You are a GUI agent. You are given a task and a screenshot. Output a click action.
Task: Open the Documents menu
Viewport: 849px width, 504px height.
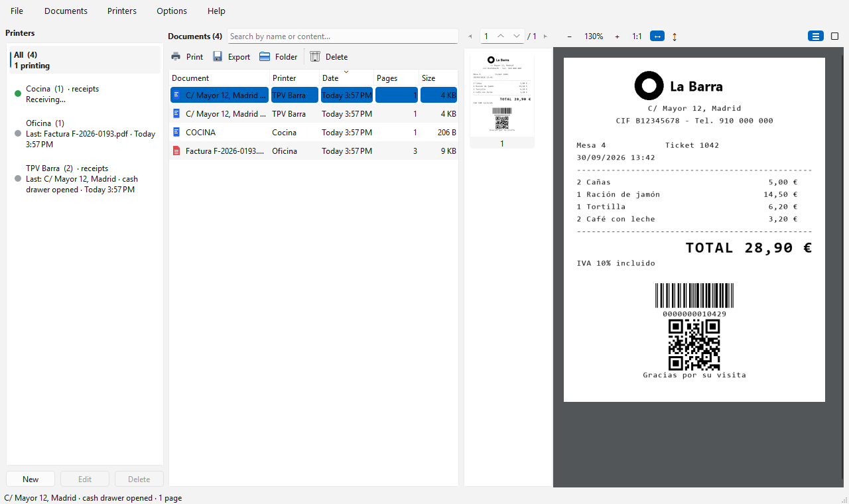pyautogui.click(x=66, y=11)
